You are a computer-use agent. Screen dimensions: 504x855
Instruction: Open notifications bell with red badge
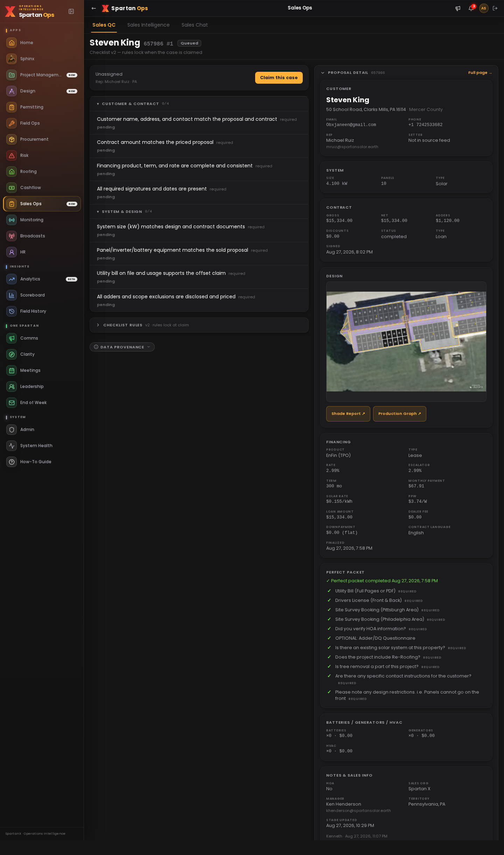pyautogui.click(x=471, y=8)
